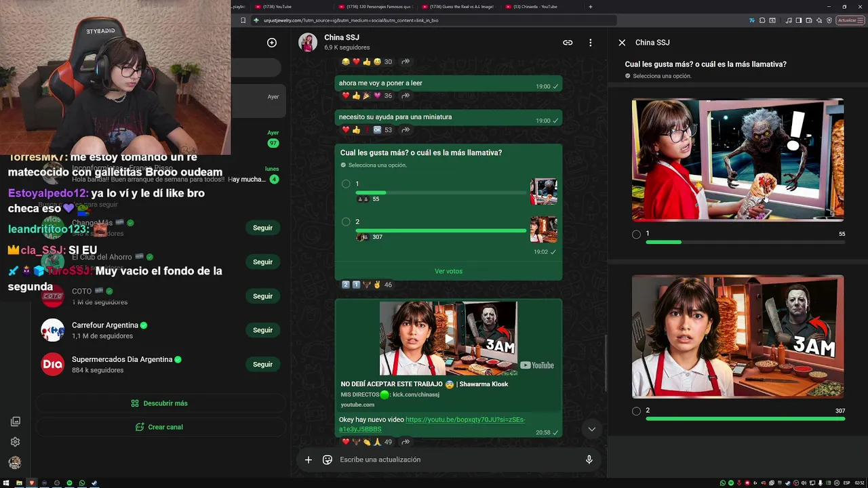
Task: Open poll option 2 thumbnail in chat
Action: [x=544, y=230]
